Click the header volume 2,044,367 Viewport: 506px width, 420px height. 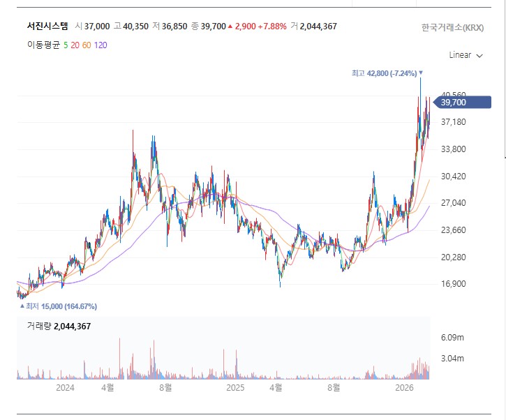coord(318,27)
